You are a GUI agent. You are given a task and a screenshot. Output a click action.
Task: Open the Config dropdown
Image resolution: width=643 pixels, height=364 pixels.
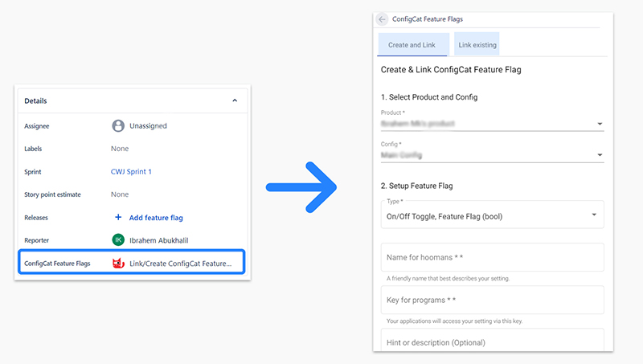pos(492,155)
